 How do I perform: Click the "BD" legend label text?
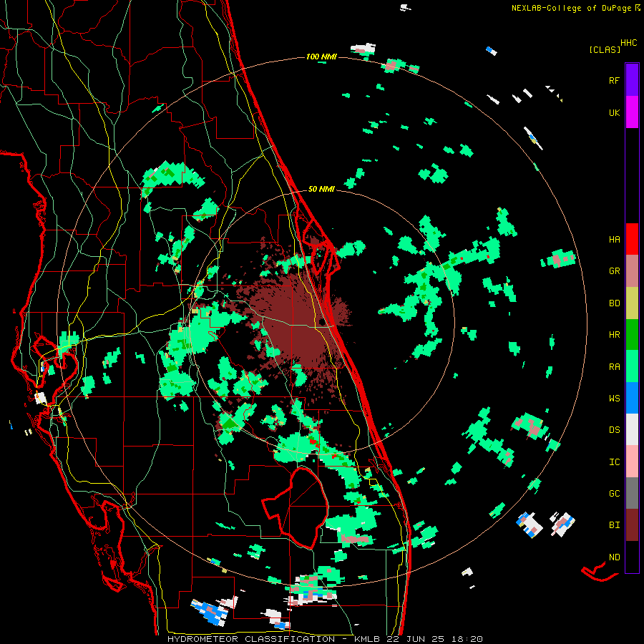[614, 303]
